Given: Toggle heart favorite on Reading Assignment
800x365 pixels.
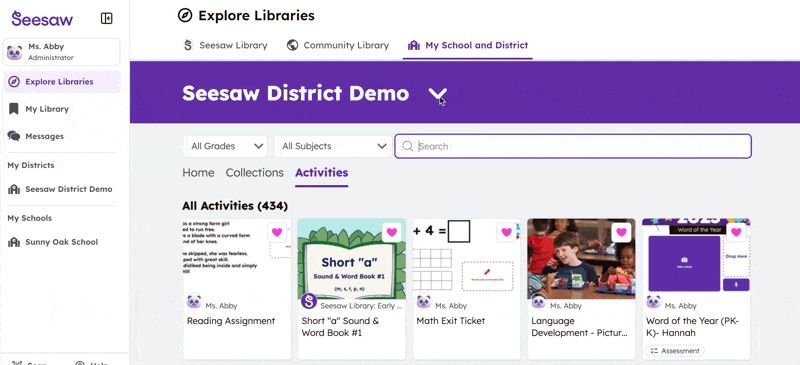Looking at the screenshot, I should [277, 232].
